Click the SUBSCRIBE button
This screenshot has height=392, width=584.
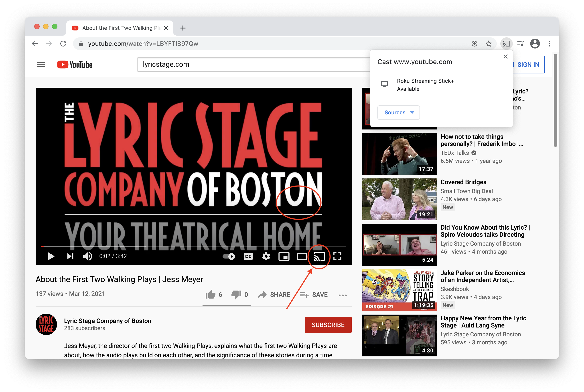pos(328,325)
